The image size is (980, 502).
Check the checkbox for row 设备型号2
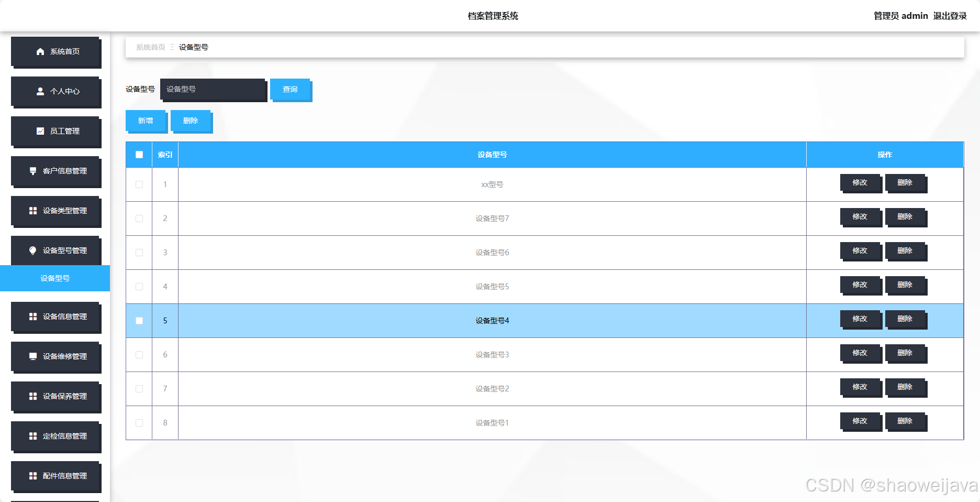(x=139, y=389)
